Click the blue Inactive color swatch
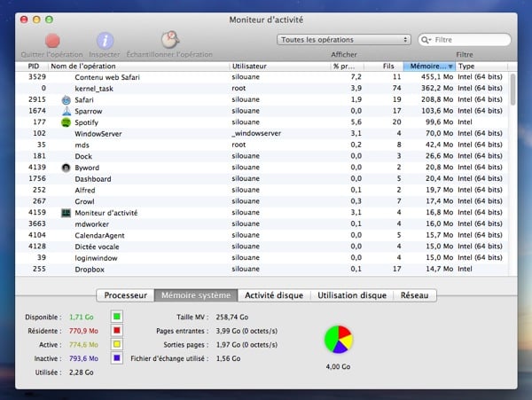Screen dimensions: 532x400 point(117,358)
